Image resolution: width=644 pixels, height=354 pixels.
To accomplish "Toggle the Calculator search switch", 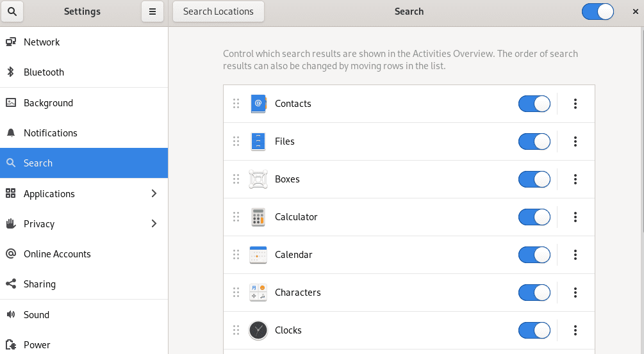I will (534, 217).
